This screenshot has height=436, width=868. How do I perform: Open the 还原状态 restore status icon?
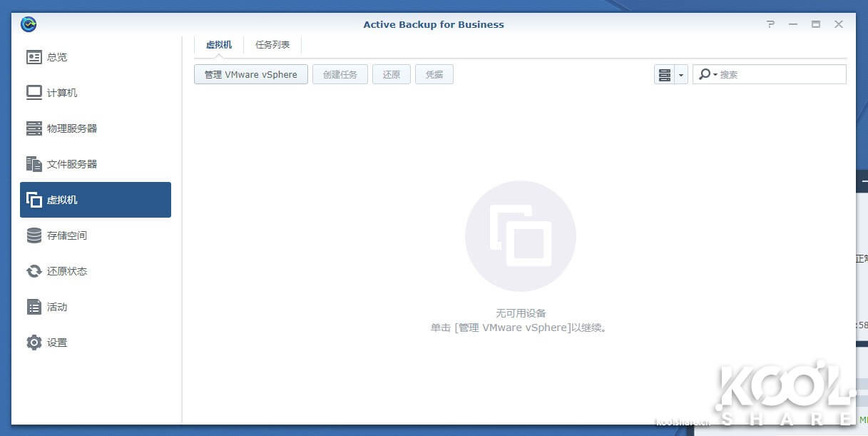click(x=34, y=271)
